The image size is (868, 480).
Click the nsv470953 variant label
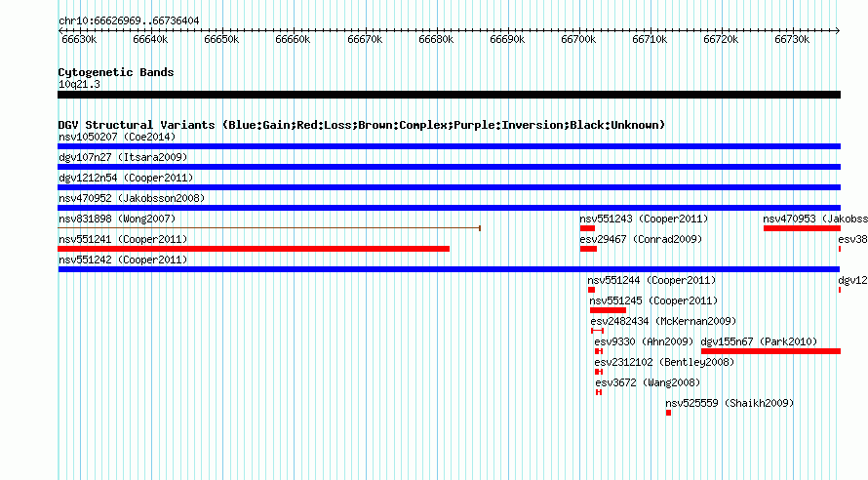point(815,219)
